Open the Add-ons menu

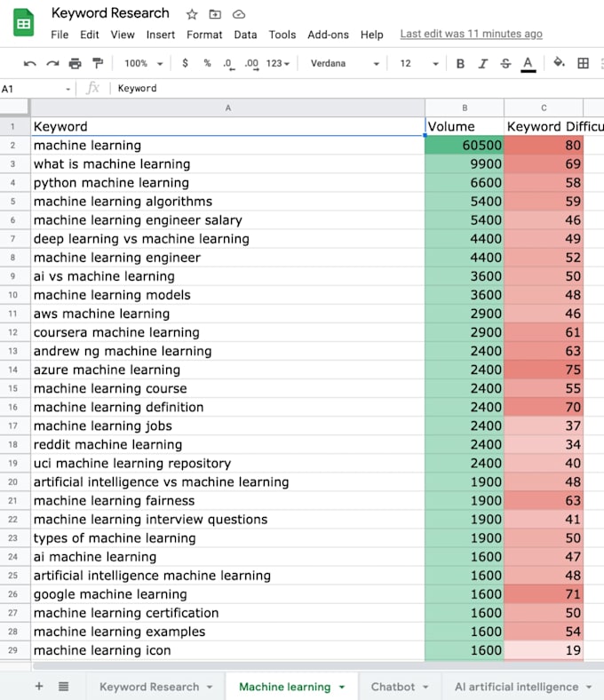tap(328, 35)
